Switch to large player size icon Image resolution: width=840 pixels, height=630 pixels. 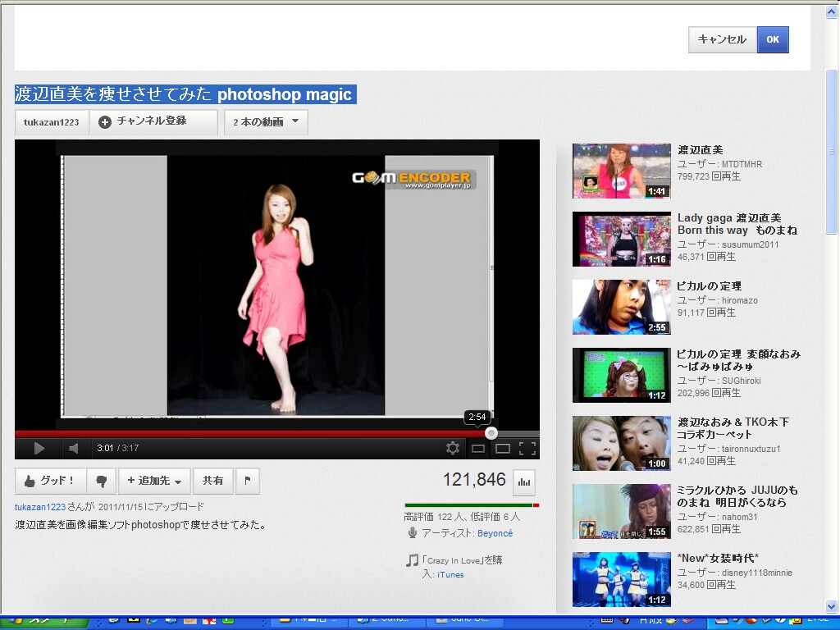pos(503,449)
